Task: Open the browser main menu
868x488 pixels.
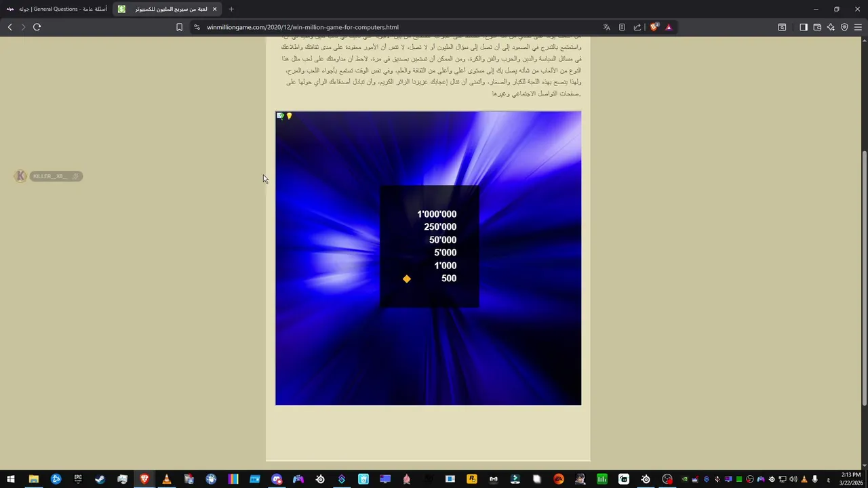Action: pos(858,27)
